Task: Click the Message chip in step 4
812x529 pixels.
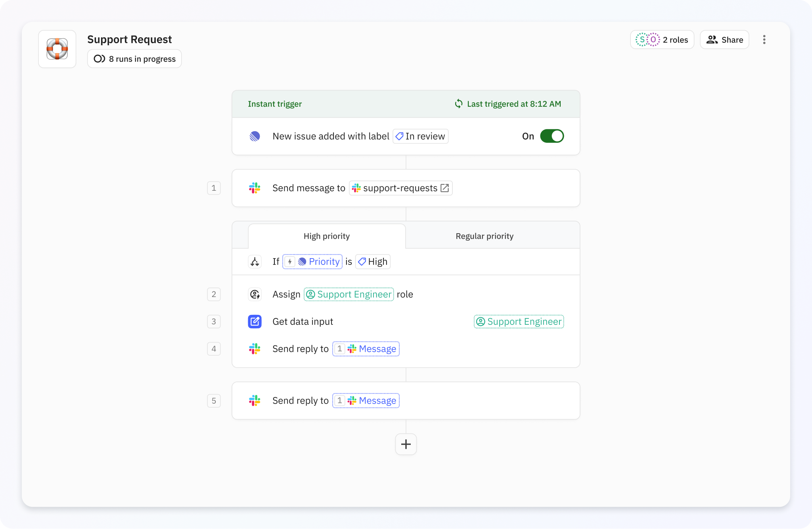Action: 366,349
